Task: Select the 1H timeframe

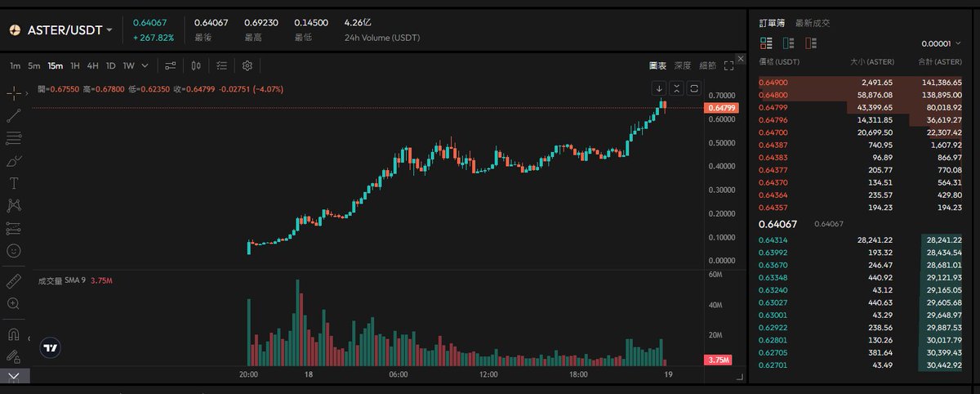Action: [75, 65]
